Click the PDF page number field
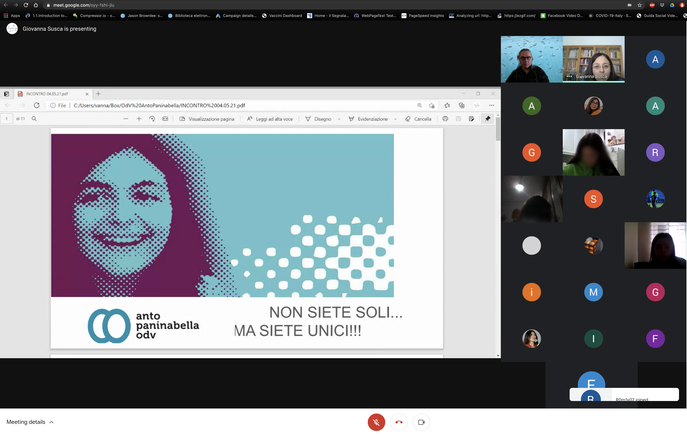This screenshot has height=436, width=687. tap(7, 119)
